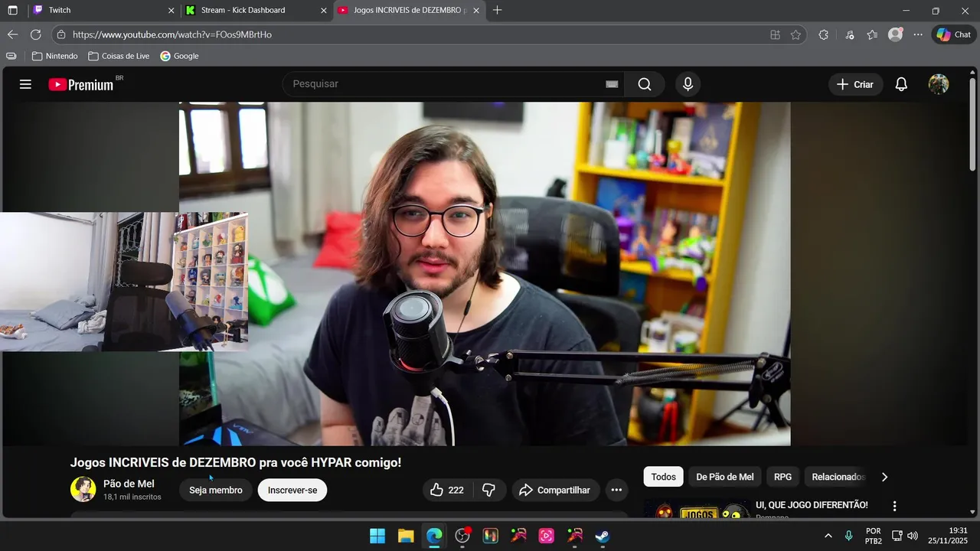Close the Twitch tab
This screenshot has height=551, width=980.
point(171,11)
